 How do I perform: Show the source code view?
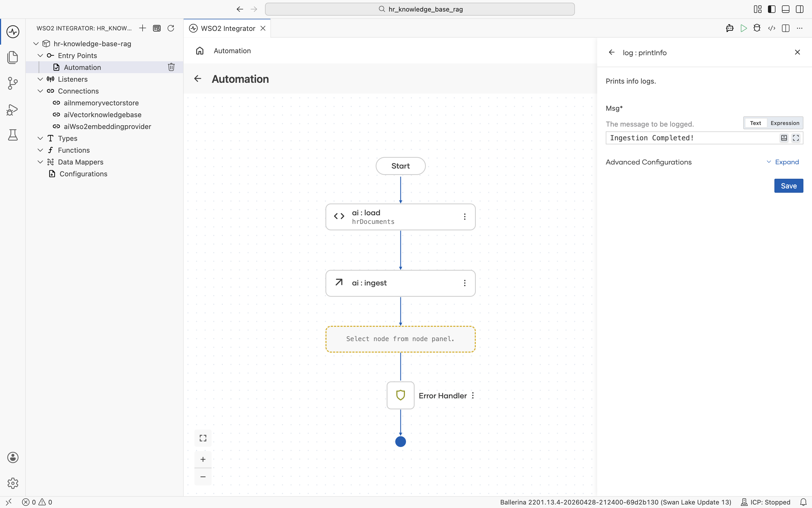point(772,28)
